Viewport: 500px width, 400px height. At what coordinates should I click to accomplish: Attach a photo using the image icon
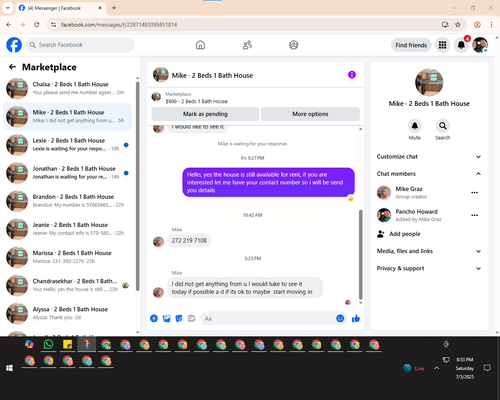tap(166, 318)
